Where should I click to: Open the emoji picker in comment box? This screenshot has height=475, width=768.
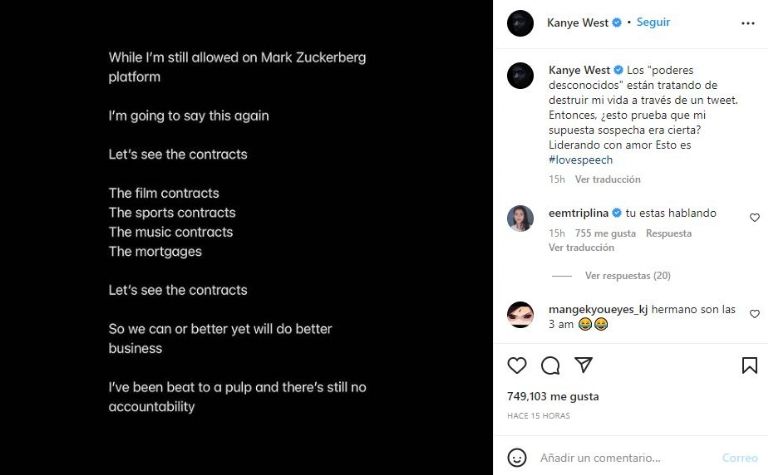point(517,457)
